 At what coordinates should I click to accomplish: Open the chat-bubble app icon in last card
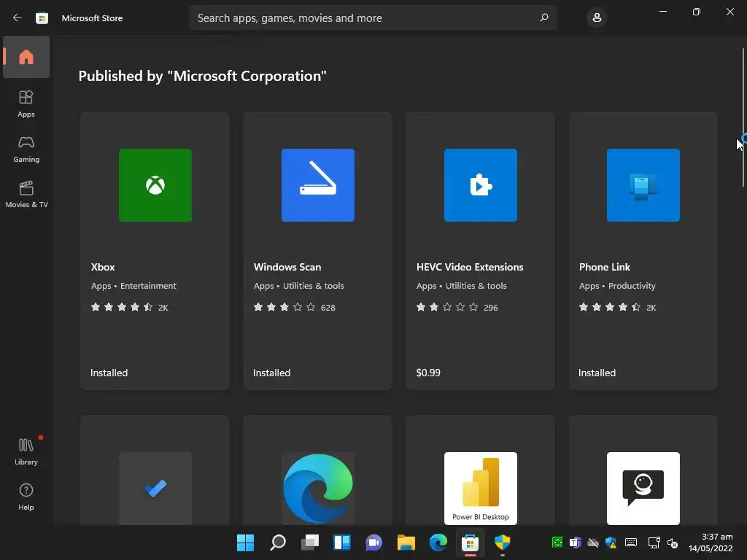coord(643,488)
